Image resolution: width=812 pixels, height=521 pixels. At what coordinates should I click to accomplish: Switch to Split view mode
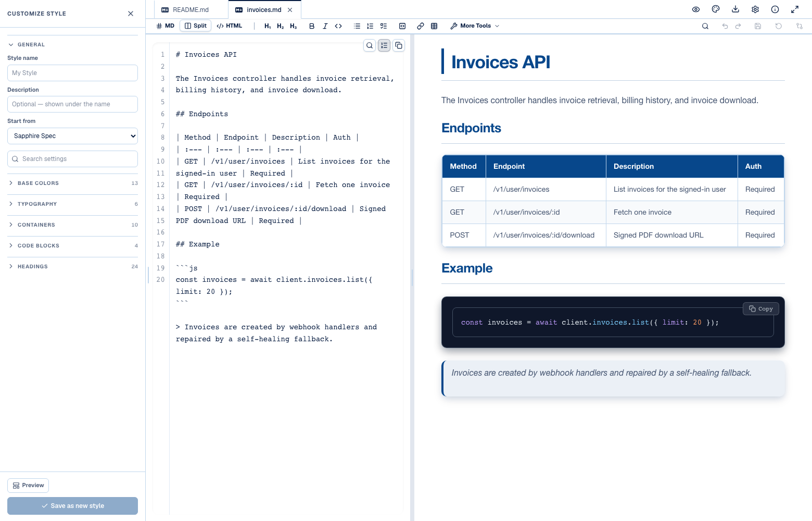pyautogui.click(x=196, y=26)
